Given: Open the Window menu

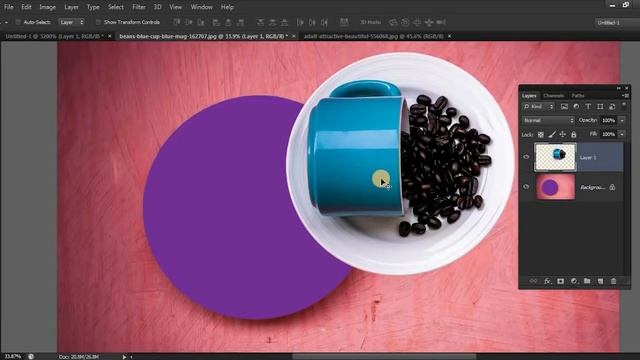Looking at the screenshot, I should coord(202,7).
